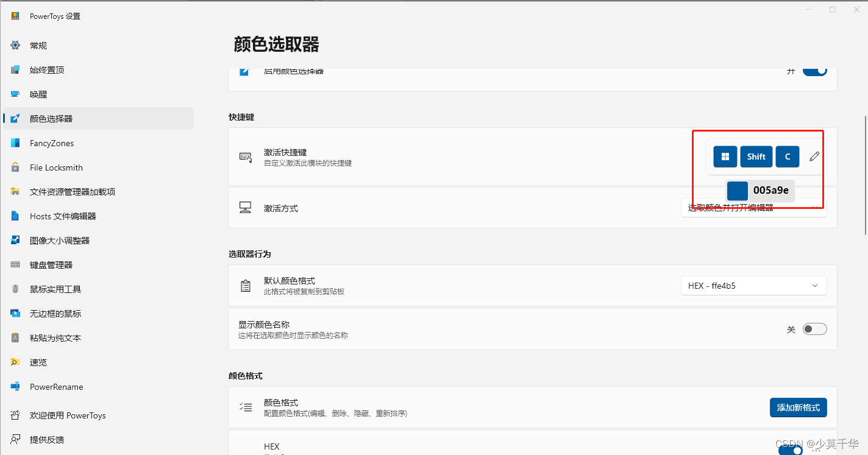The image size is (868, 455).
Task: Click the 005a9e hex value text
Action: 771,191
